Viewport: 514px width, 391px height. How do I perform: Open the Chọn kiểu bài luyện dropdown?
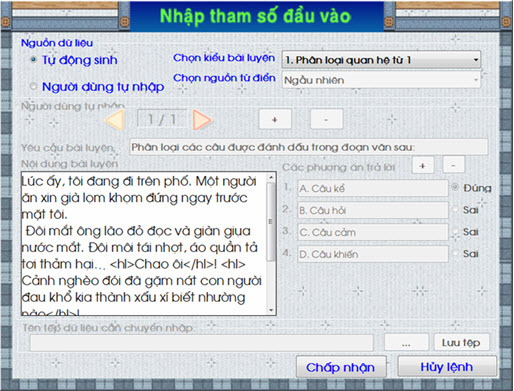click(x=381, y=60)
